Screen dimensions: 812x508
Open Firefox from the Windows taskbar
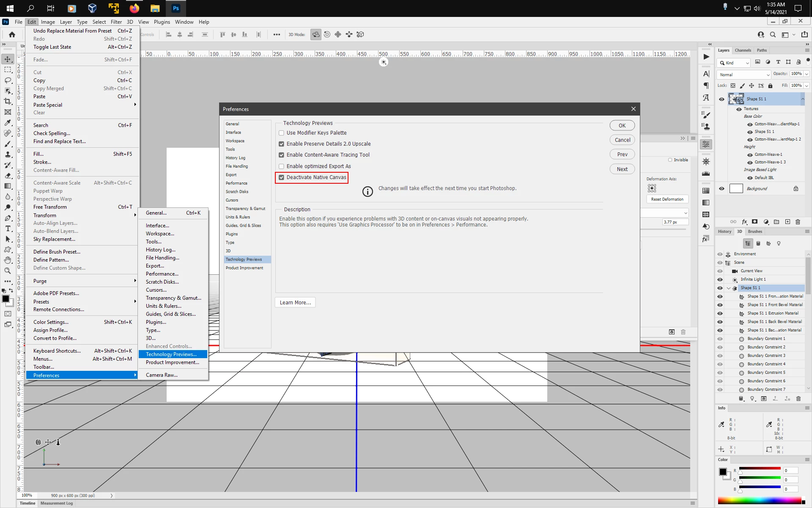click(x=134, y=8)
